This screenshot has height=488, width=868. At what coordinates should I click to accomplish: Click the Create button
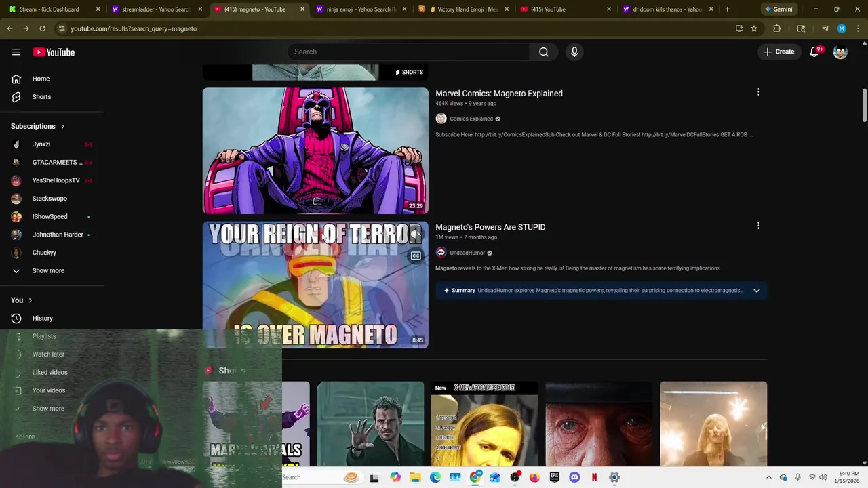778,52
